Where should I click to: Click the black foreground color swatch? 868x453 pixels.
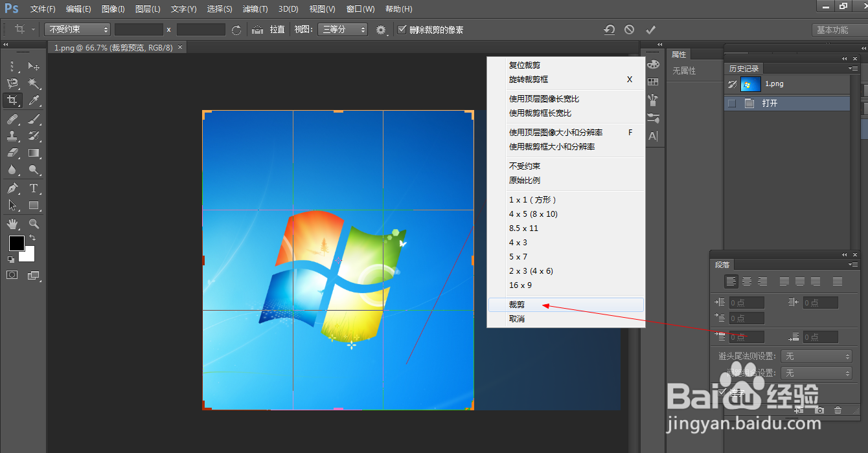(16, 243)
